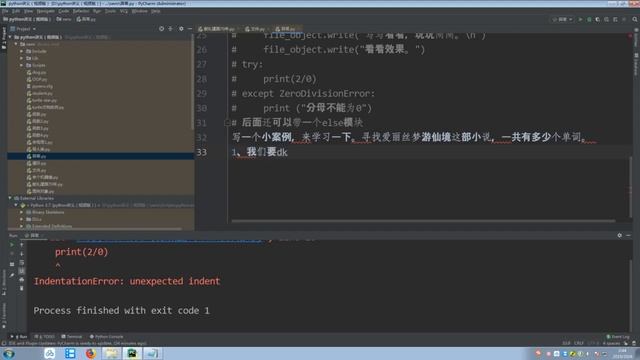Expand Binary Skeletons node
Screen dimensions: 640x360
[x=22, y=212]
